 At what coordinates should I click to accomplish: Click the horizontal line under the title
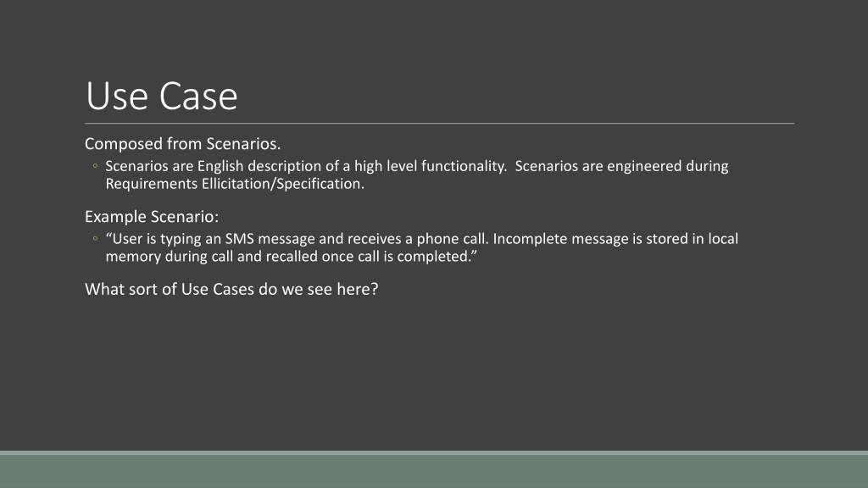coord(440,124)
